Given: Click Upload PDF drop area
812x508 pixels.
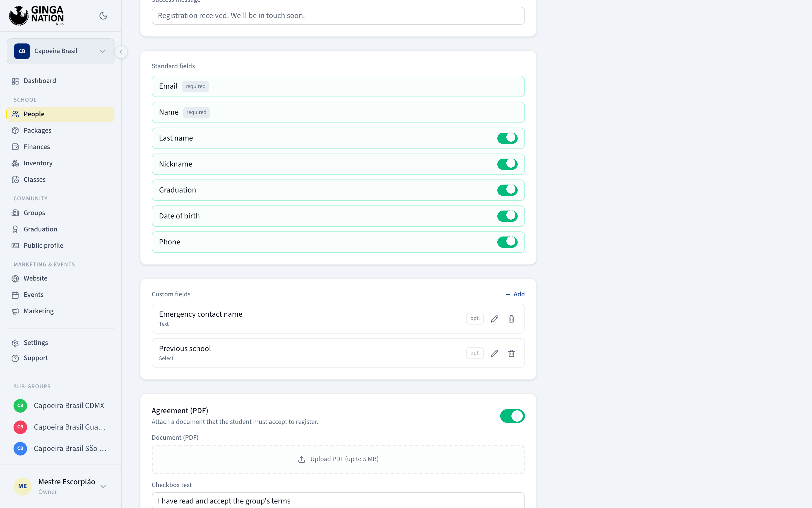Looking at the screenshot, I should click(x=338, y=459).
